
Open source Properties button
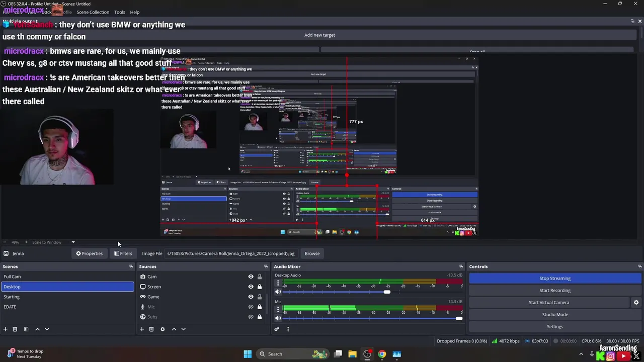(x=89, y=253)
